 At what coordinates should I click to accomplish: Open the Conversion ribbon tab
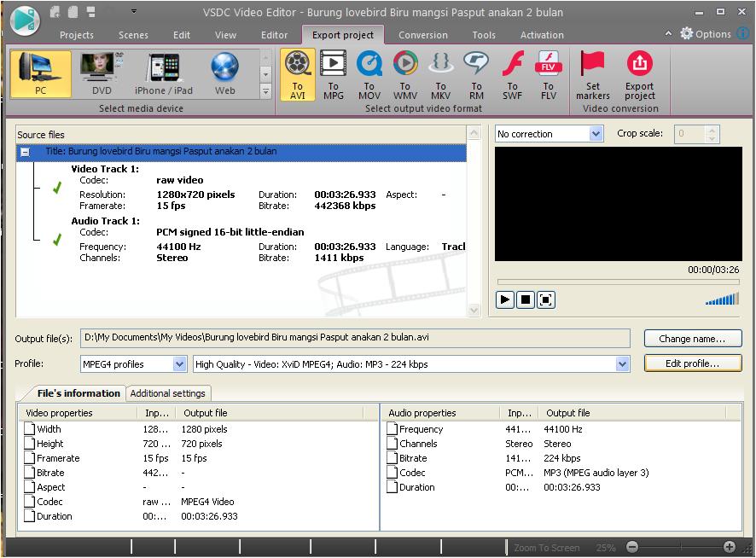[x=422, y=35]
